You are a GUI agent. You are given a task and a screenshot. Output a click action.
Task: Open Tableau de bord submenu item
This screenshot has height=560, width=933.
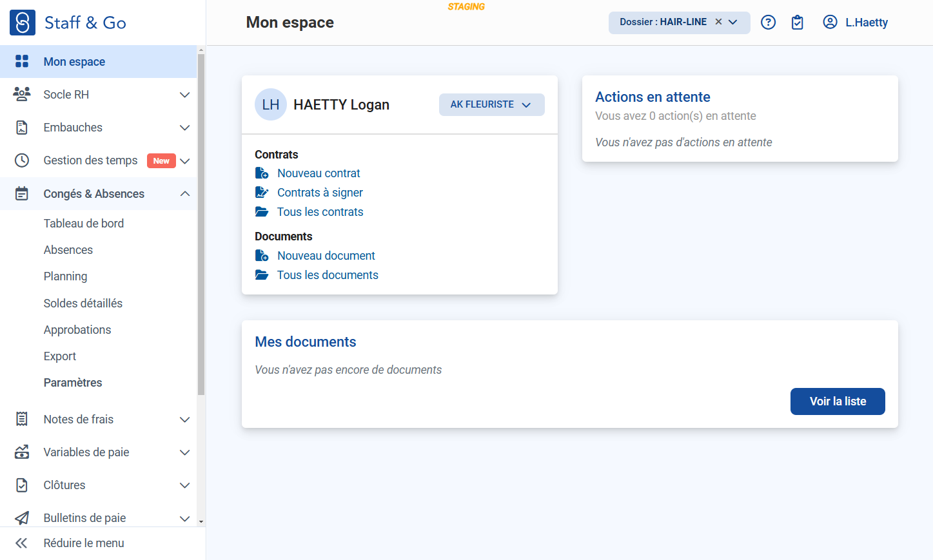(84, 223)
